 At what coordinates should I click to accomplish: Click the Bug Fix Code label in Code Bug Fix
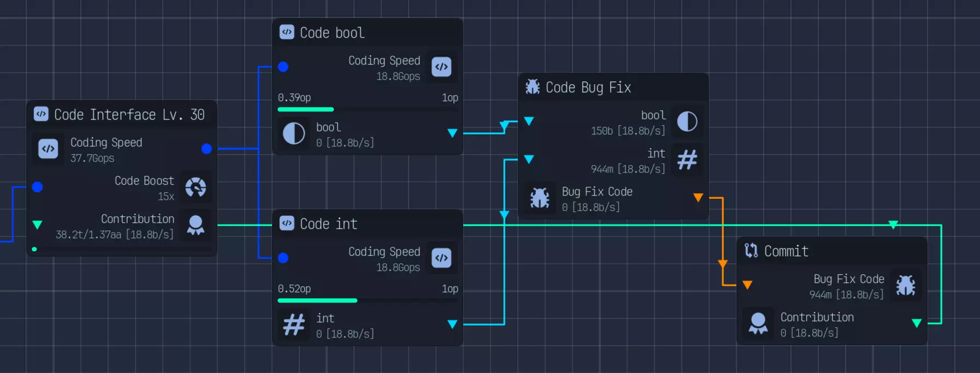[x=597, y=192]
